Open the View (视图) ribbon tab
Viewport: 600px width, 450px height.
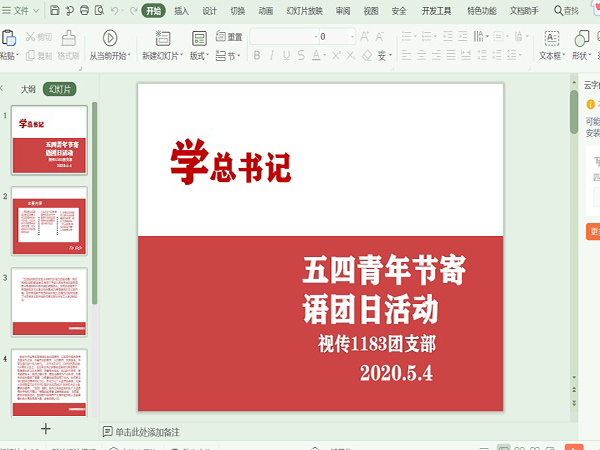click(371, 11)
